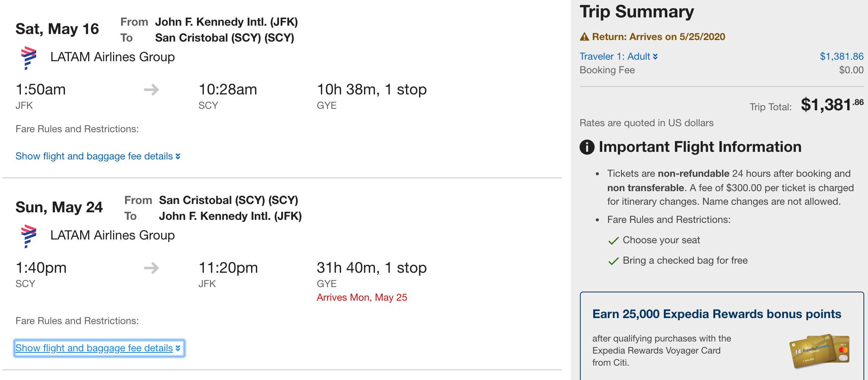
Task: Click the Sun, May 24 date heading
Action: [x=59, y=207]
